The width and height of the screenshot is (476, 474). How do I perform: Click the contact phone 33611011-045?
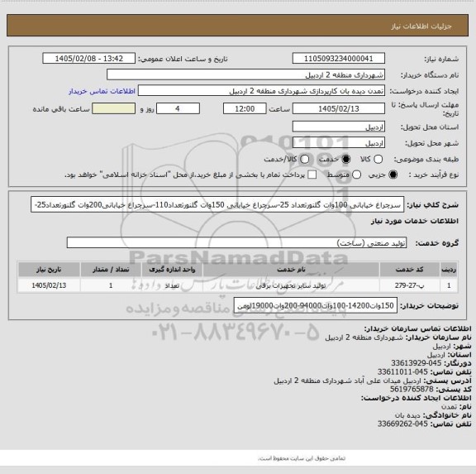coord(402,372)
